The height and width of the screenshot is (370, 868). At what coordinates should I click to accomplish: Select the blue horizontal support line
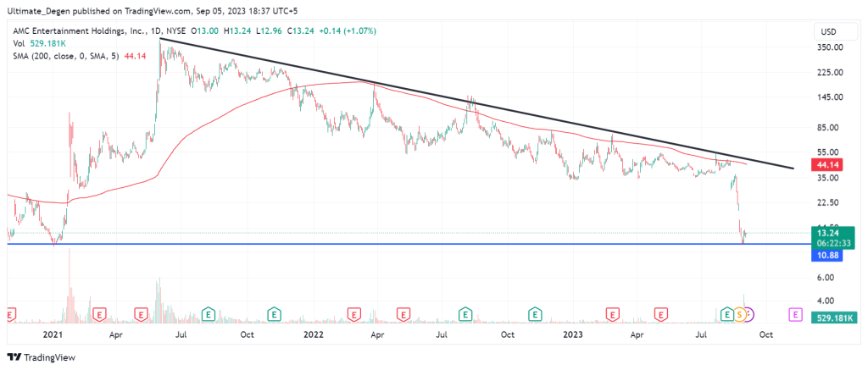[x=409, y=244]
